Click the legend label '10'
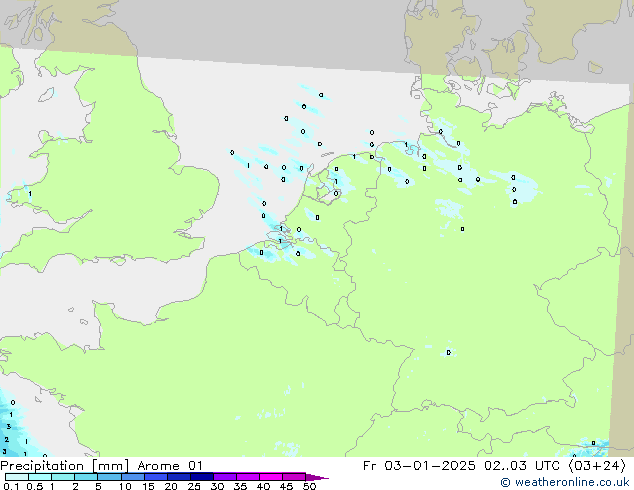Image resolution: width=634 pixels, height=490 pixels. (x=125, y=486)
